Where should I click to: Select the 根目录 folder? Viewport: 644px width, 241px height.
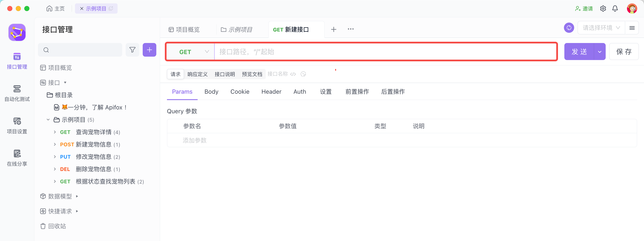pyautogui.click(x=60, y=95)
